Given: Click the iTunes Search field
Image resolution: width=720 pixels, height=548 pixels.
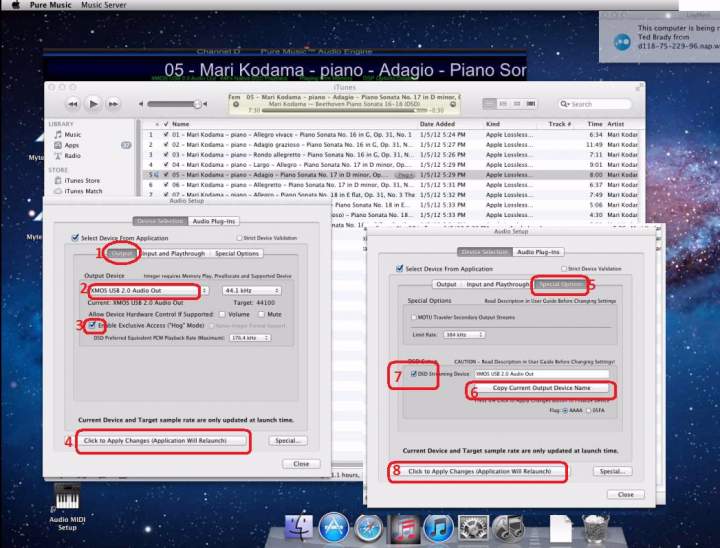Looking at the screenshot, I should [x=594, y=104].
